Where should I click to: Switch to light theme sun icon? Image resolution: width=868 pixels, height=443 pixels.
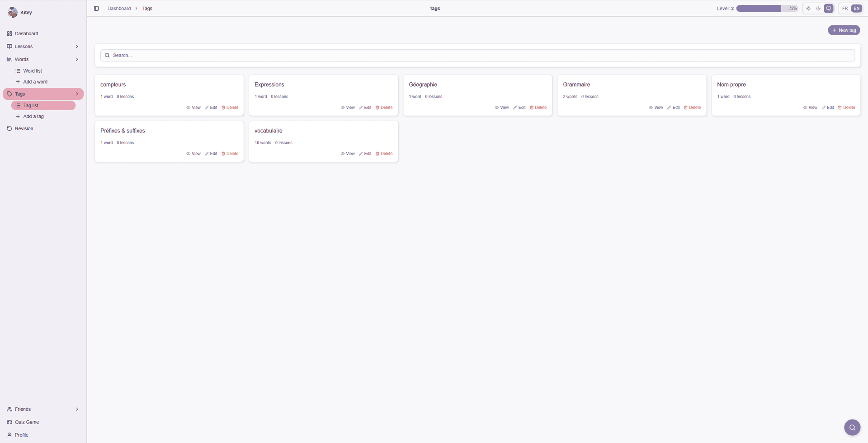click(808, 9)
